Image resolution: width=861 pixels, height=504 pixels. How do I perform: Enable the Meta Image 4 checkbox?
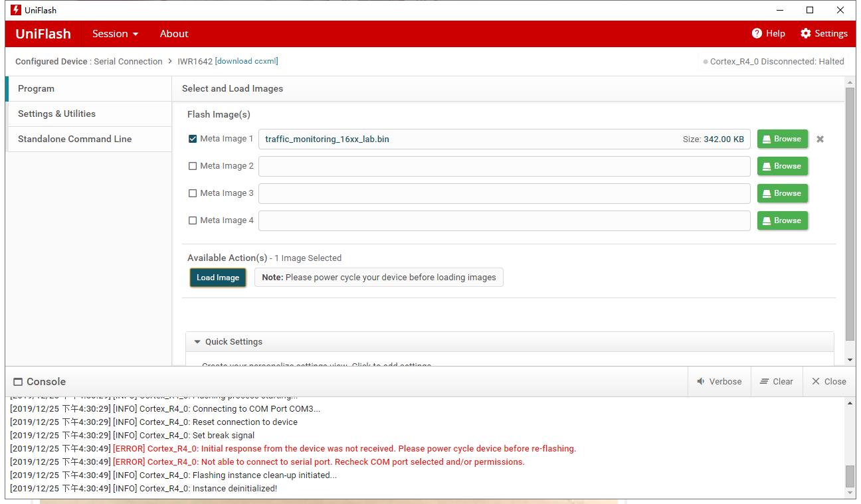[x=193, y=220]
